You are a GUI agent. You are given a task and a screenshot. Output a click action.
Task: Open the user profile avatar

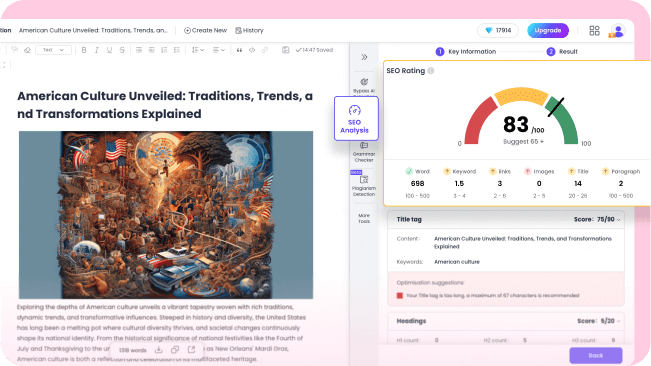click(618, 30)
